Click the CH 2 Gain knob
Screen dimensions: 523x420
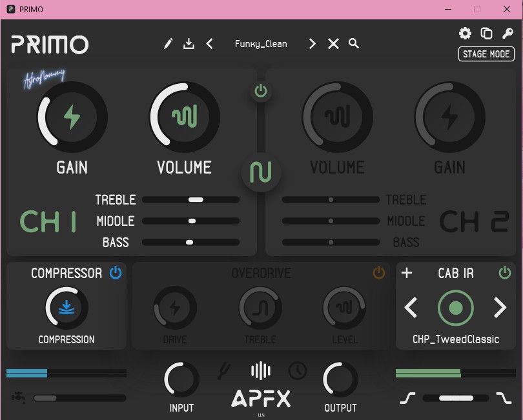[449, 117]
